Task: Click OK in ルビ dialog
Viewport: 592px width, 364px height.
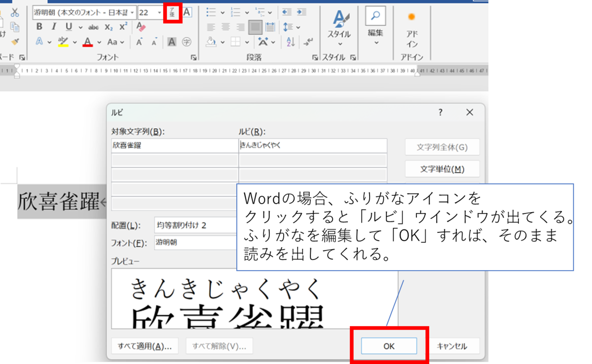Action: point(389,346)
